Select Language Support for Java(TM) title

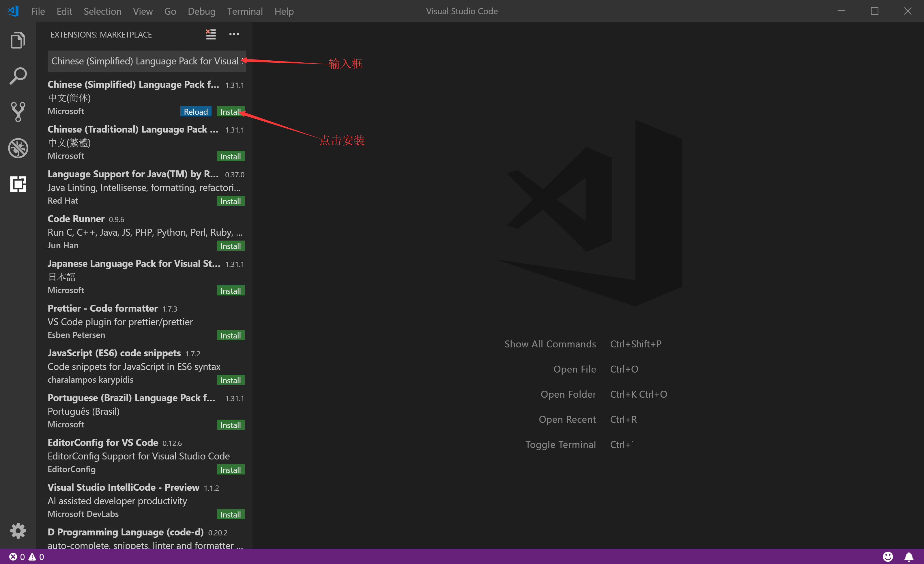(x=133, y=174)
